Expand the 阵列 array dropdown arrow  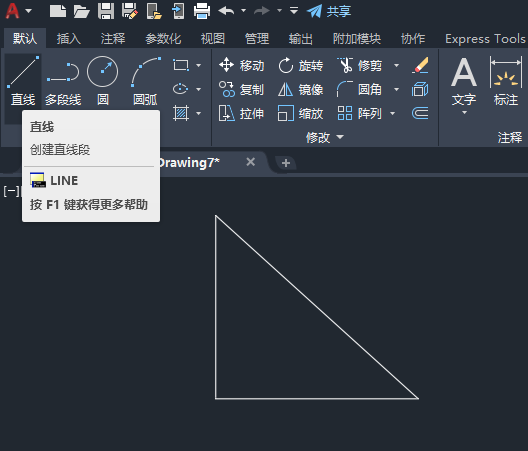coord(393,114)
